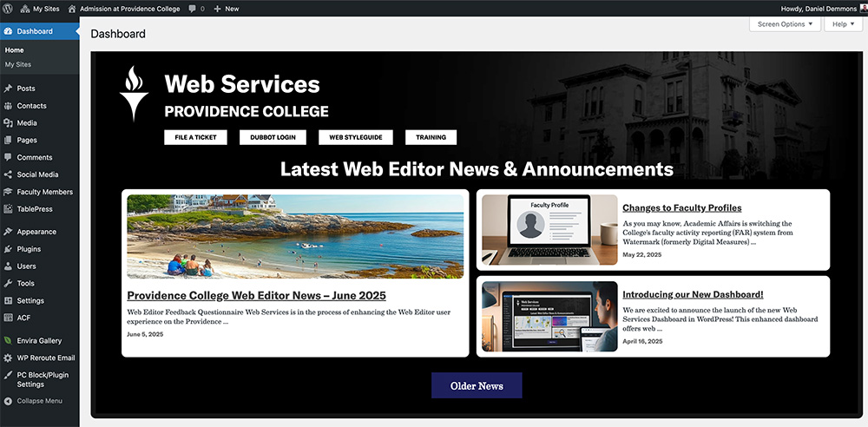Open Tools via the wrench icon
The width and height of the screenshot is (868, 427).
[8, 284]
